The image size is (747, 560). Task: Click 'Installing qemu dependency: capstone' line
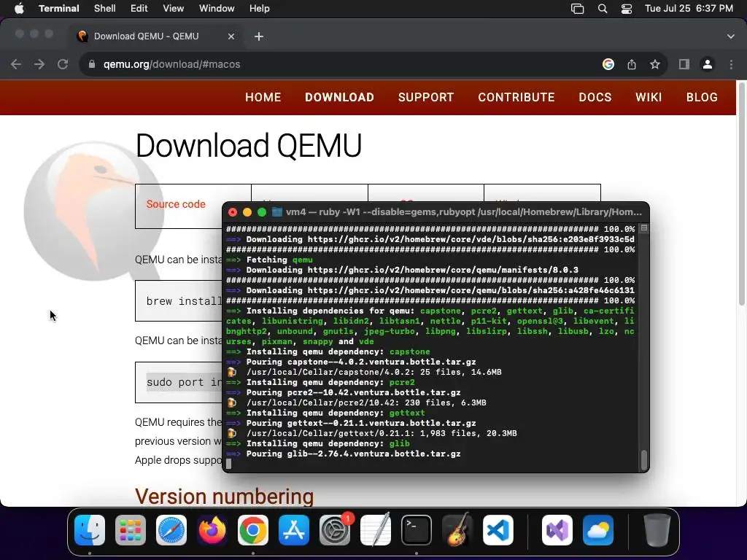(328, 352)
